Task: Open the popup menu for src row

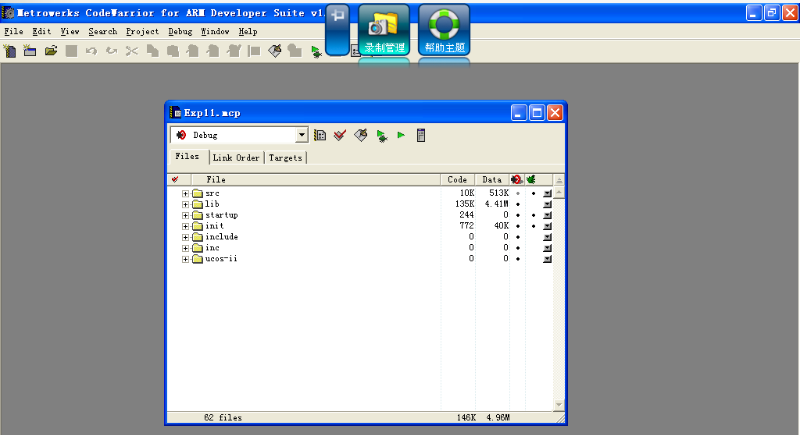Action: 547,194
